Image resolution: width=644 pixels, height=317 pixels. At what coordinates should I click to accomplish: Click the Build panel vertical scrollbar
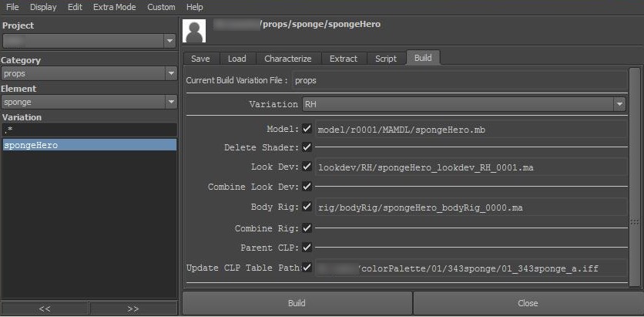coord(635,177)
